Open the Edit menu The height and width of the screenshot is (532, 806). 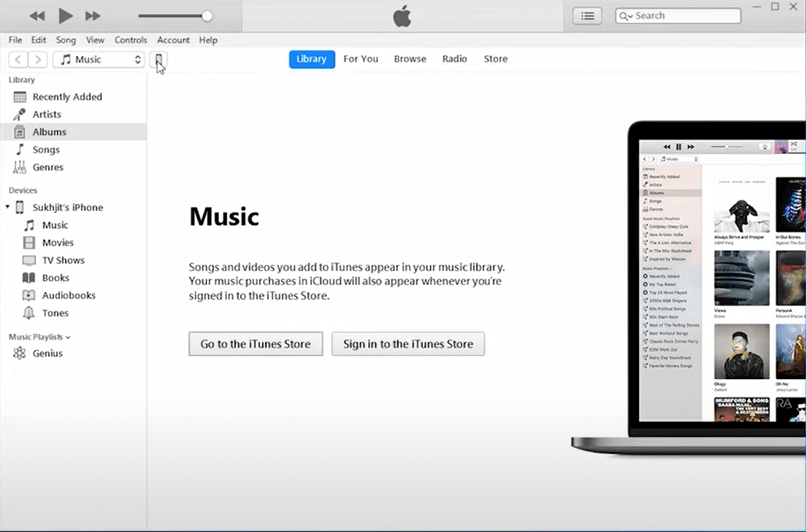(x=39, y=40)
